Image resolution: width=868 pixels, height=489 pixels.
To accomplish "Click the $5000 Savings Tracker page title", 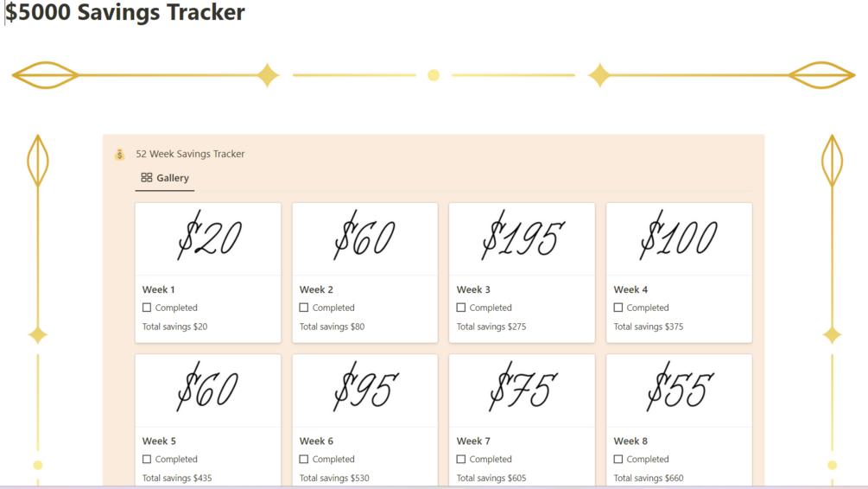I will tap(125, 13).
